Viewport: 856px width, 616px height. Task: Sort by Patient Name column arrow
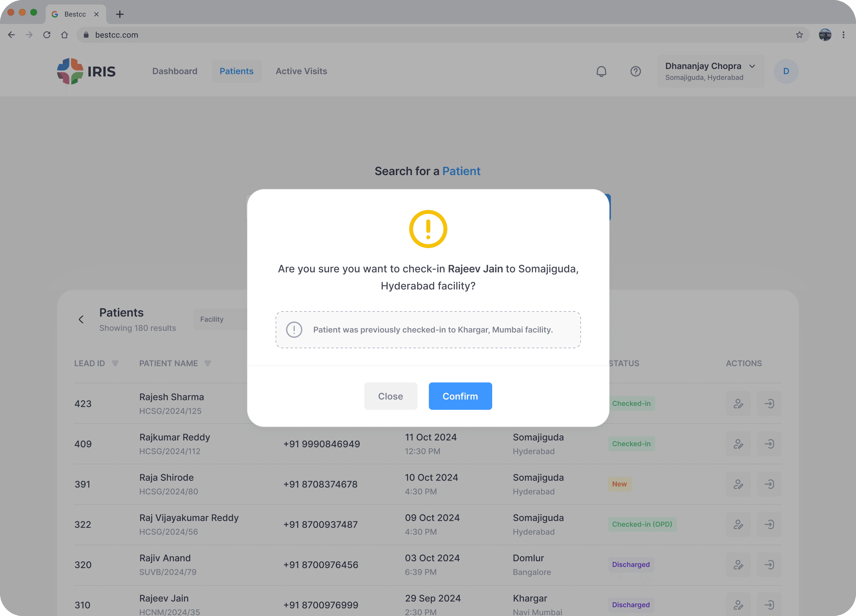point(208,363)
